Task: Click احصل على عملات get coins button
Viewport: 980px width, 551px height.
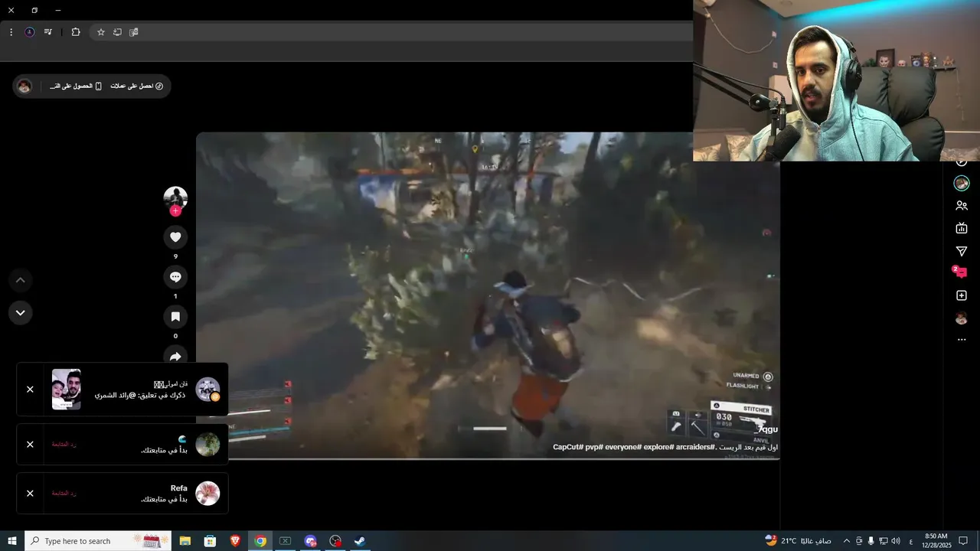Action: click(137, 86)
